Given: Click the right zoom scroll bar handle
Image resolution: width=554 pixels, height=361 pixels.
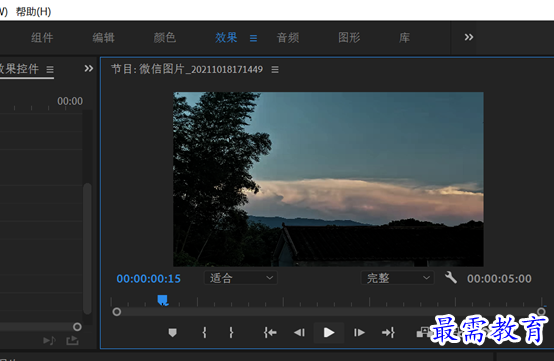Looking at the screenshot, I should (541, 311).
